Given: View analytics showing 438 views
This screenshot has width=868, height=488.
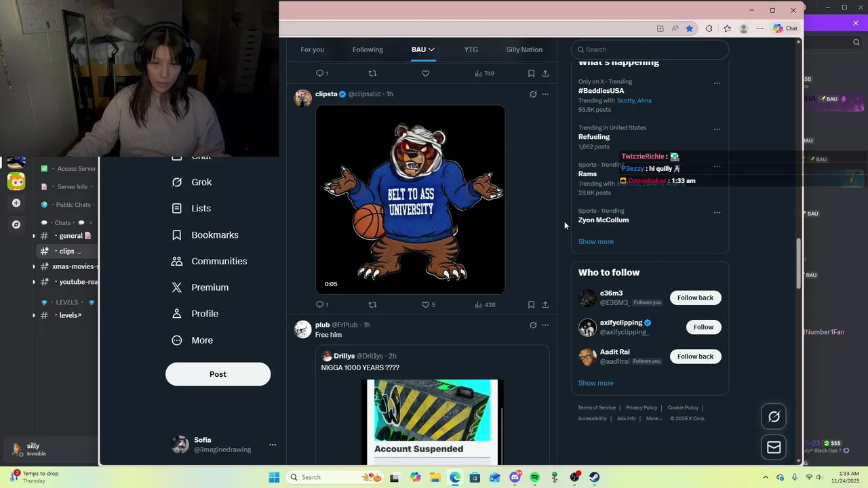Looking at the screenshot, I should tap(485, 305).
